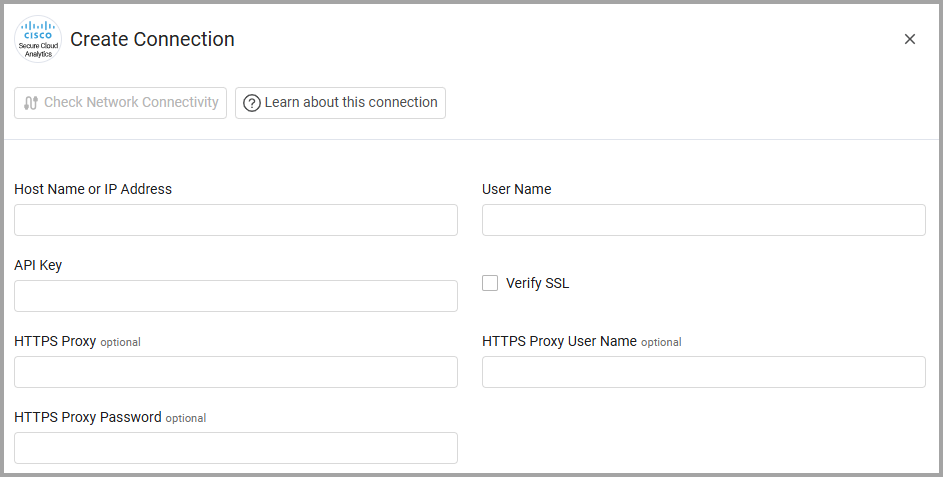Click the HTTPS Proxy input field
943x477 pixels.
236,372
